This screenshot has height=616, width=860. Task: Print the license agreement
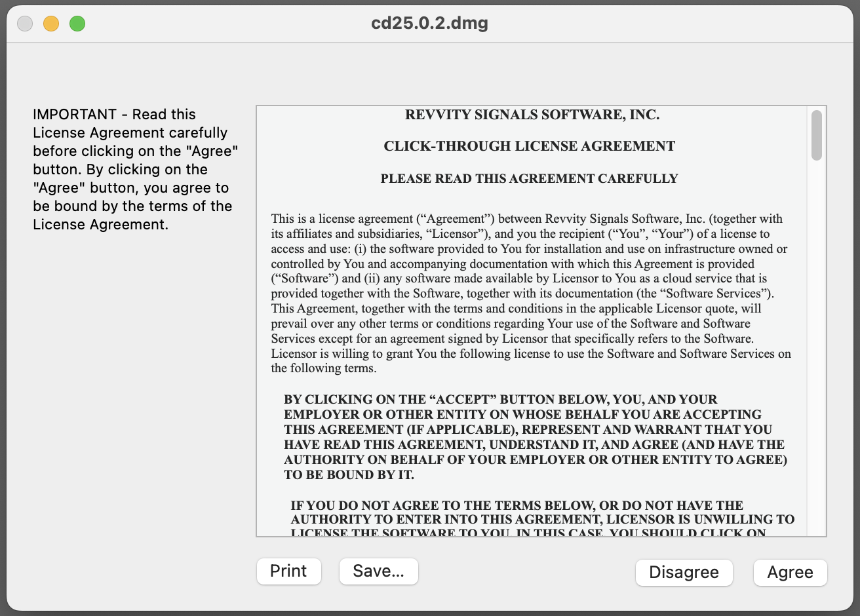click(x=288, y=571)
